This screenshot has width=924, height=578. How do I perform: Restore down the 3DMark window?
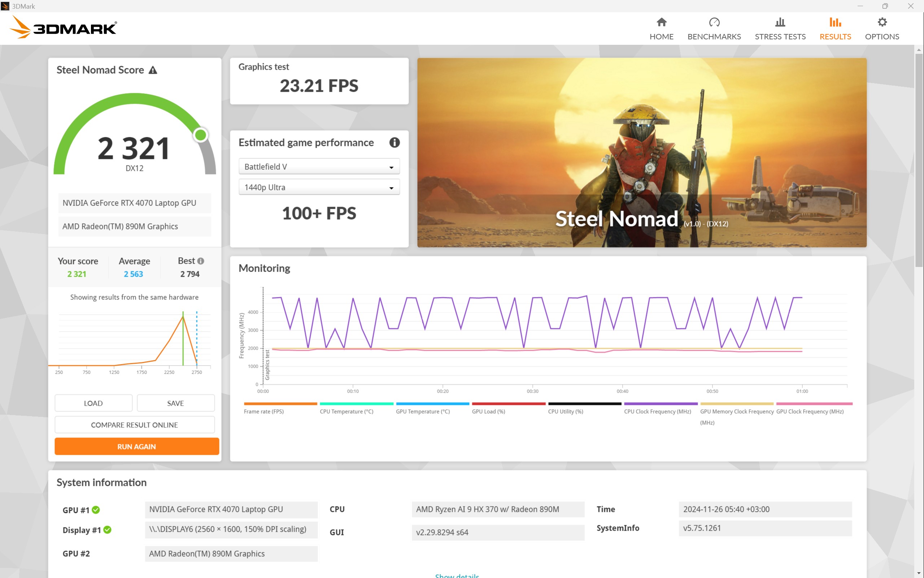click(885, 6)
